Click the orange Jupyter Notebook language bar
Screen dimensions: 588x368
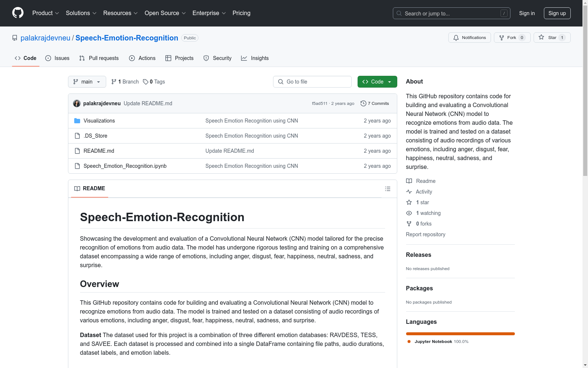[x=460, y=334]
